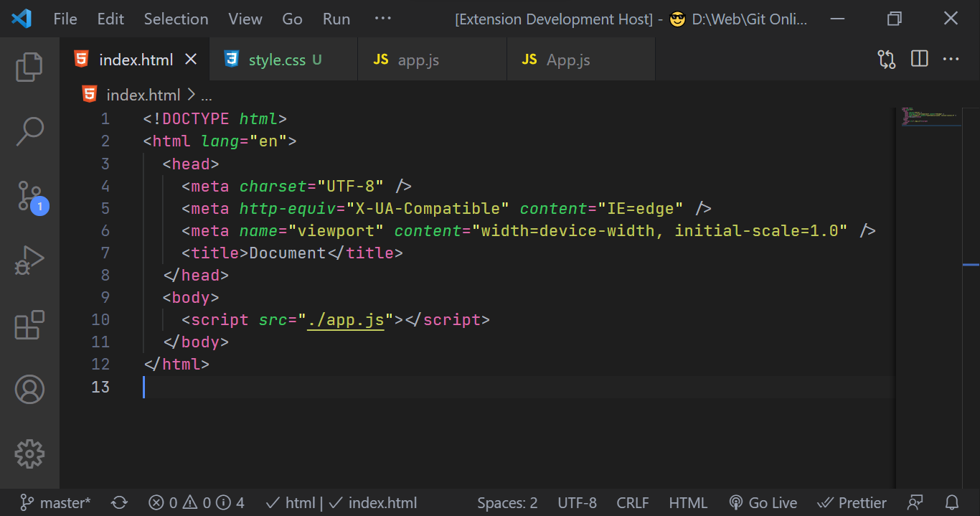
Task: Click the html check status item
Action: click(x=290, y=503)
